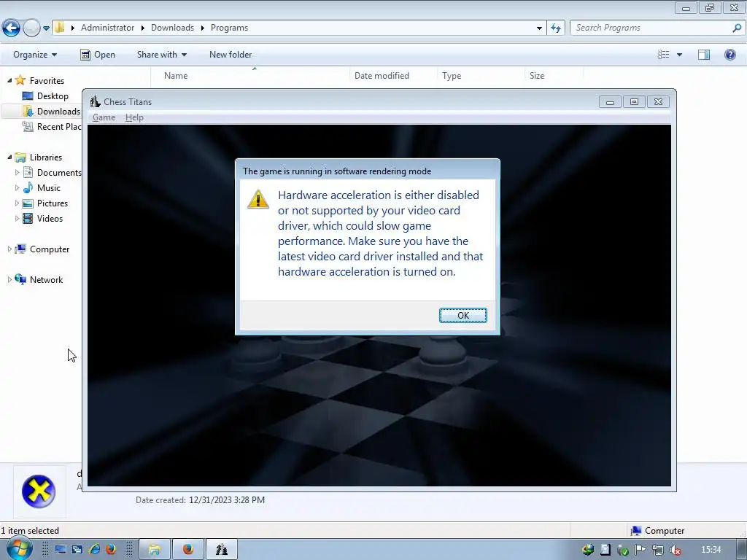This screenshot has width=747, height=560.
Task: Click the Network icon in navigation pane
Action: tap(20, 279)
